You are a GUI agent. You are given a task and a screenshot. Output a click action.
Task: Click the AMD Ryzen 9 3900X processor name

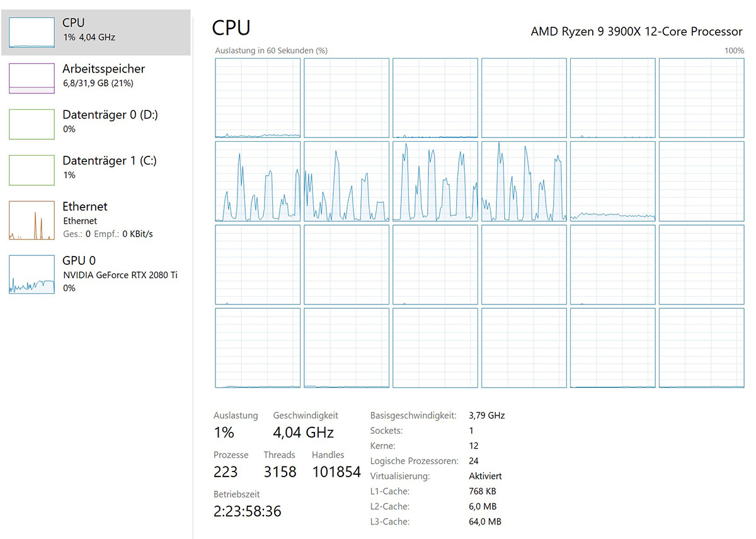click(x=636, y=31)
